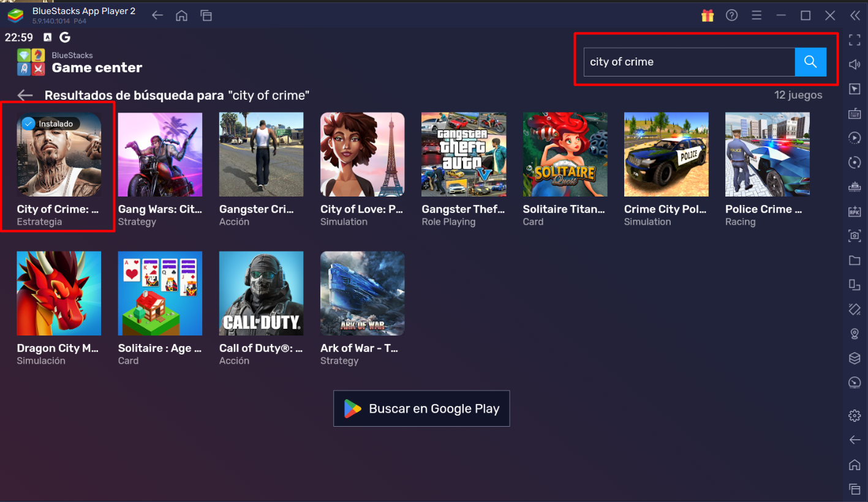Viewport: 868px width, 502px height.
Task: Click the search magnifier button
Action: tap(810, 62)
